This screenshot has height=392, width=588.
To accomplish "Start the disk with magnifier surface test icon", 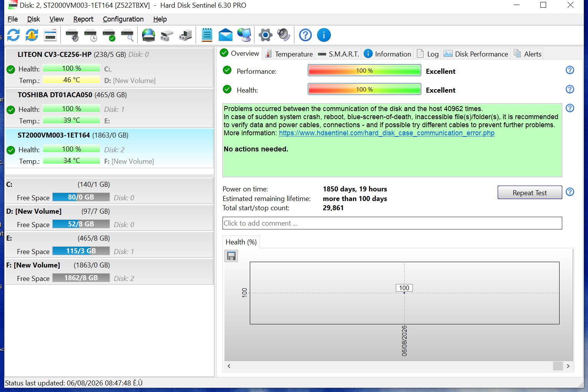I will [127, 35].
